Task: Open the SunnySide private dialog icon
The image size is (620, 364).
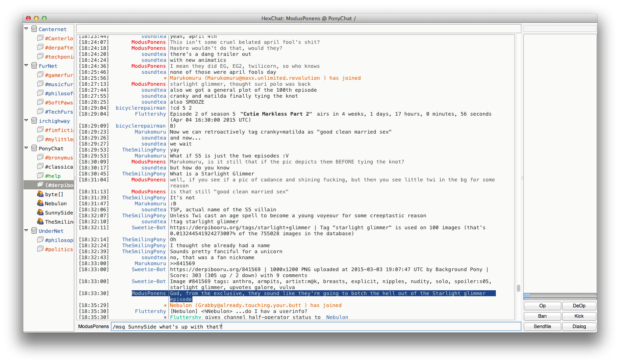Action: click(x=40, y=212)
